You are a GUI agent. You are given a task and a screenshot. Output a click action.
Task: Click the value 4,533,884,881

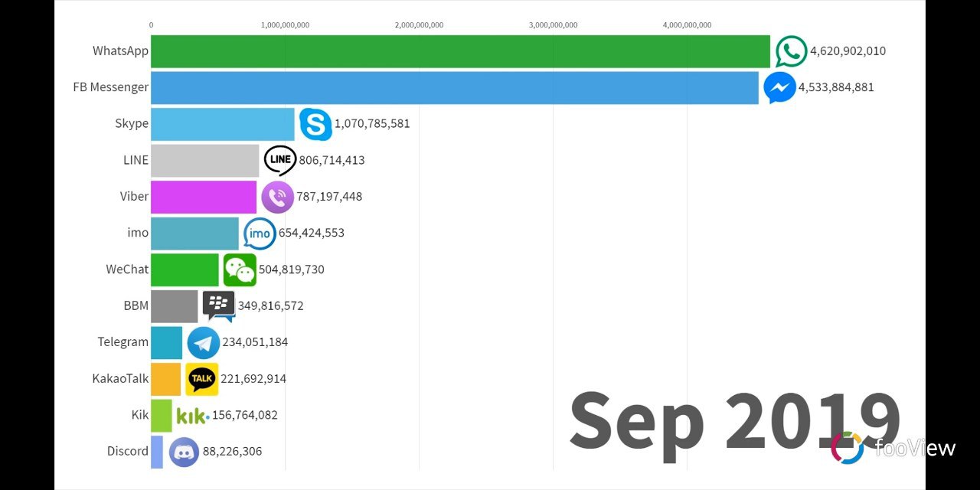836,87
